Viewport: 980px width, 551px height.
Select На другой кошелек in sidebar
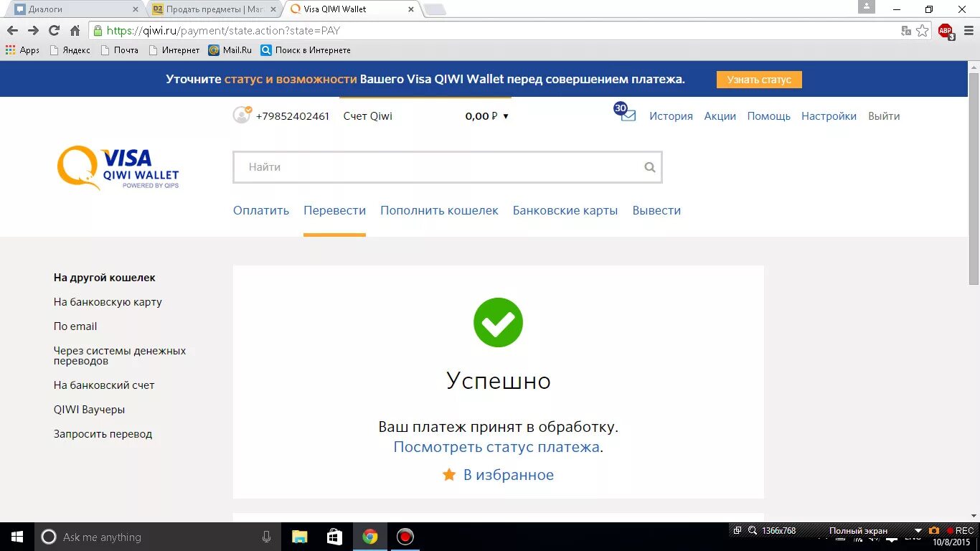tap(105, 278)
